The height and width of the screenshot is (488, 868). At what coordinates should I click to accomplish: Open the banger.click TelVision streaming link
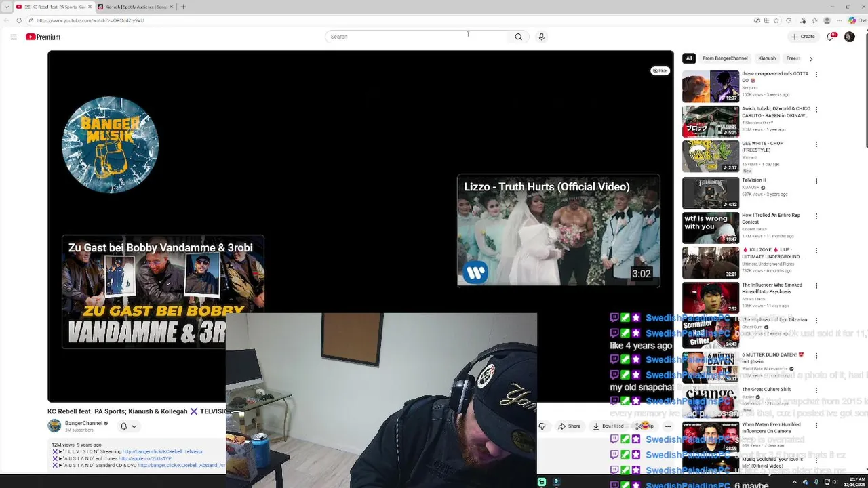click(x=163, y=451)
